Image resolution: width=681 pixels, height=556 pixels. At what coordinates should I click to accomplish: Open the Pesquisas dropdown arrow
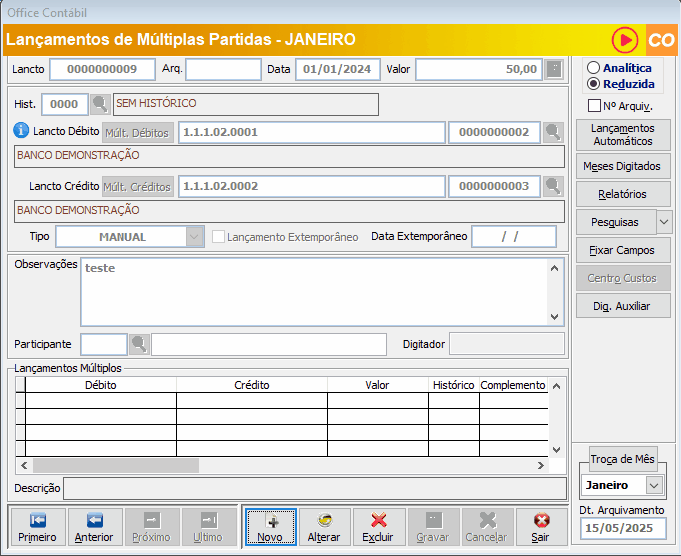pyautogui.click(x=664, y=222)
